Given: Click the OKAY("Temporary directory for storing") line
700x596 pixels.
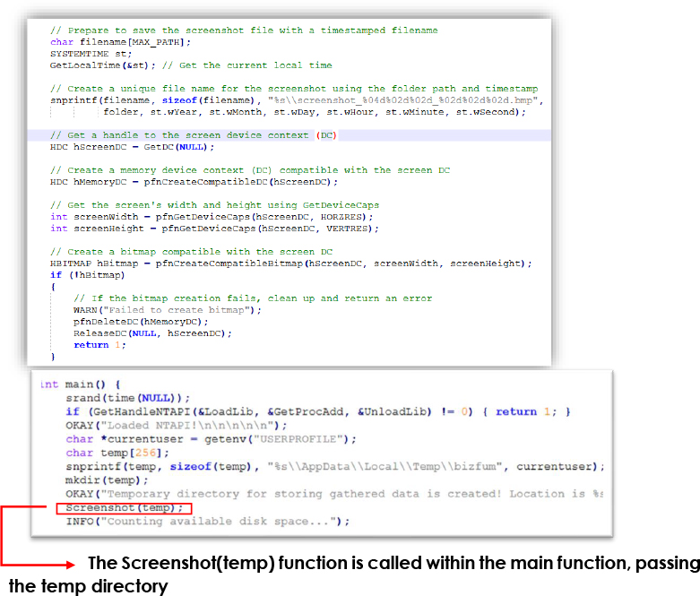Looking at the screenshot, I should tap(334, 494).
